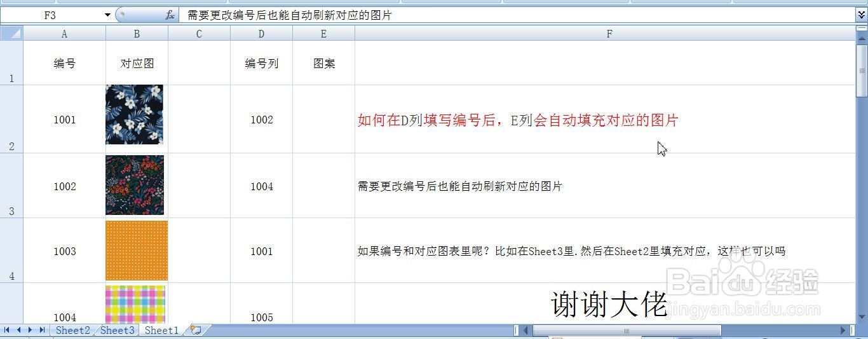Click the vertical scrollbar thumb

(x=862, y=71)
